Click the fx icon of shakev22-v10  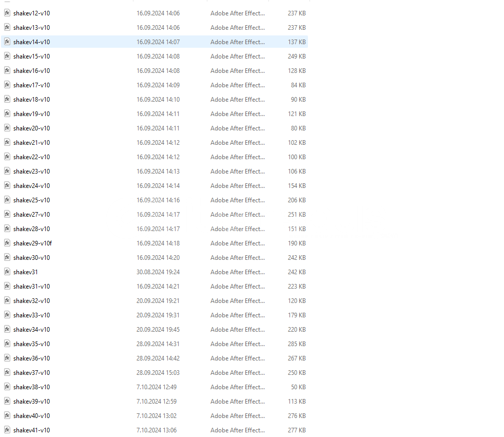[7, 157]
